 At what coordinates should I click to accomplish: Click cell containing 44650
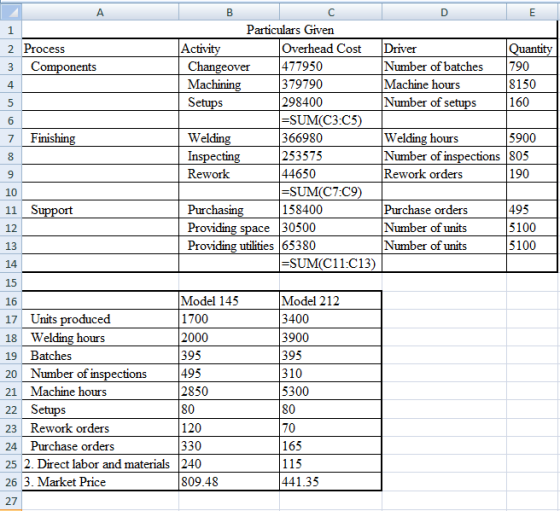(331, 174)
